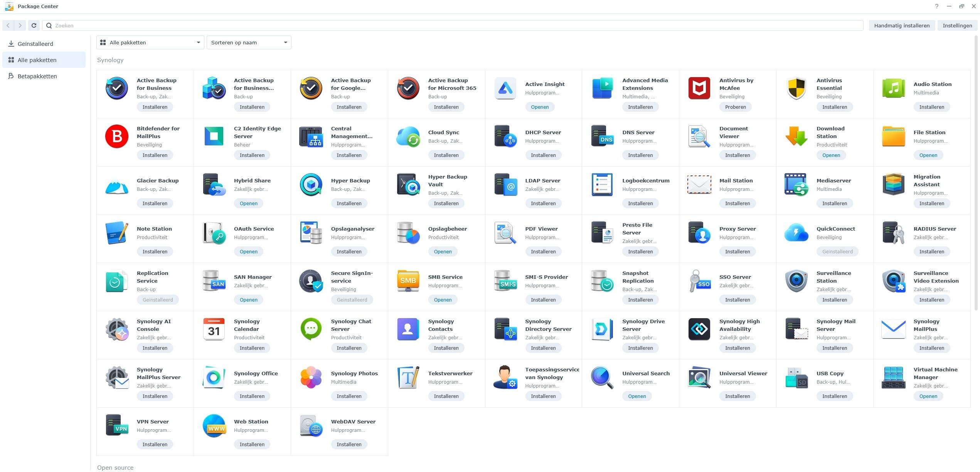Screen dimensions: 980x472
Task: Open the Synology Photos package icon
Action: point(311,377)
